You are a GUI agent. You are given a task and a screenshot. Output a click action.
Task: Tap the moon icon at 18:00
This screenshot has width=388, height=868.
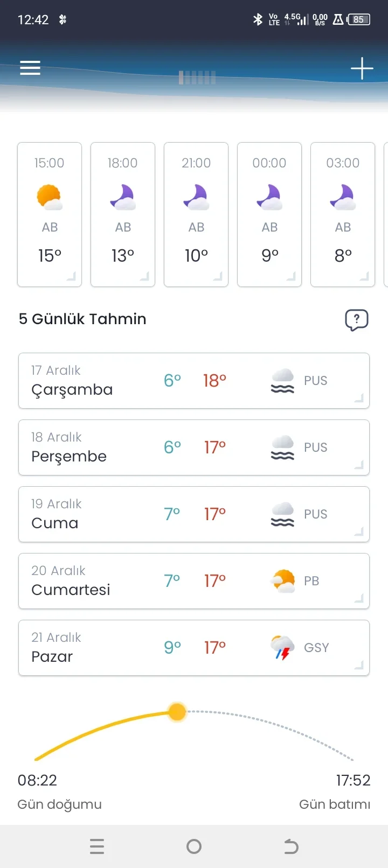pyautogui.click(x=123, y=197)
